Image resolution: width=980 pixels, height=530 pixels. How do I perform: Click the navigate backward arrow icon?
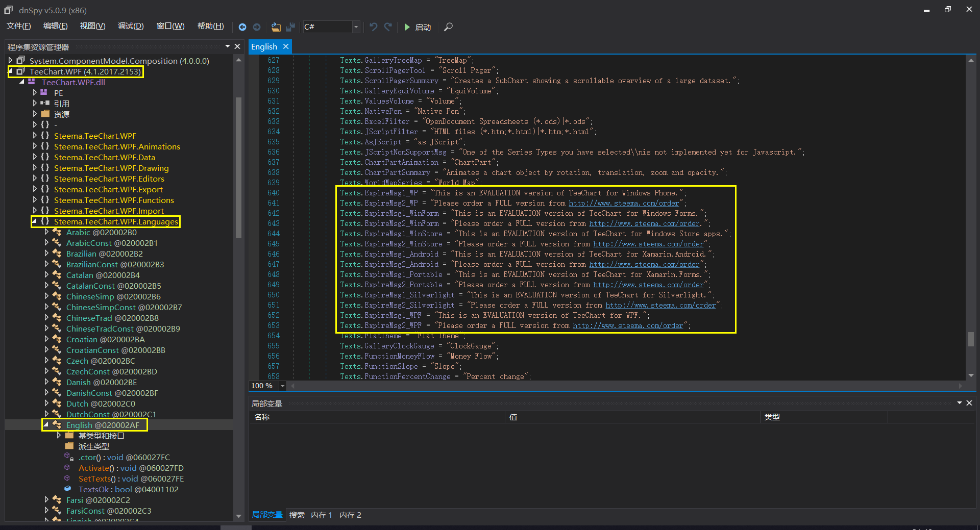243,27
